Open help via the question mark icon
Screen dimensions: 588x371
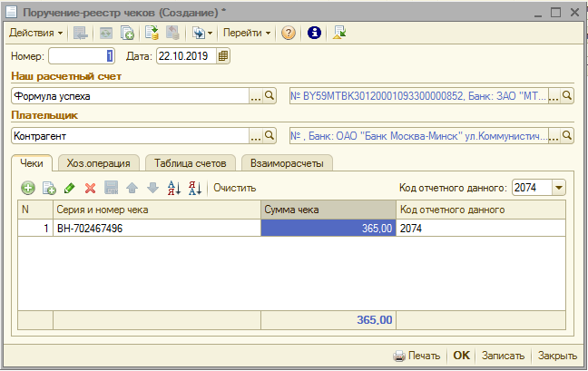tap(289, 33)
